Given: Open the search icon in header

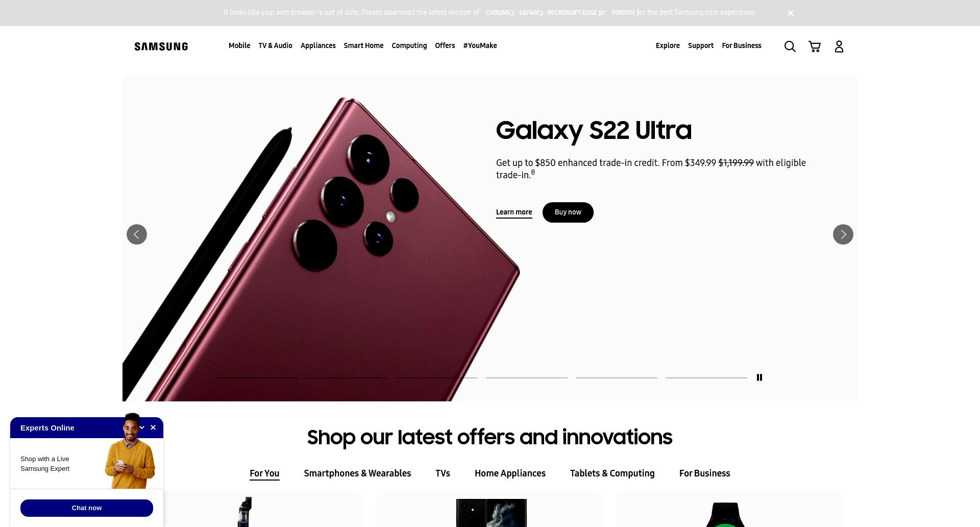Looking at the screenshot, I should click(790, 46).
